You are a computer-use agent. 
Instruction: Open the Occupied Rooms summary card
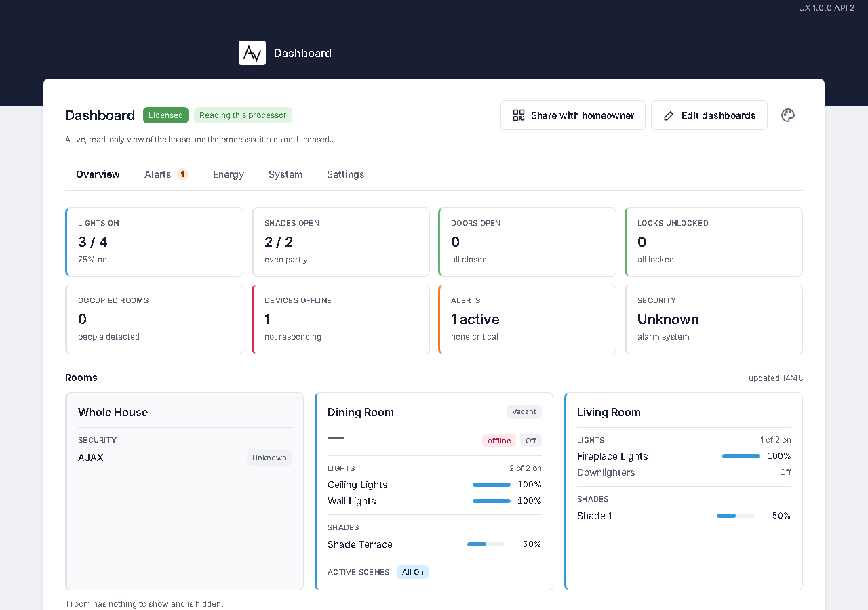click(x=155, y=319)
